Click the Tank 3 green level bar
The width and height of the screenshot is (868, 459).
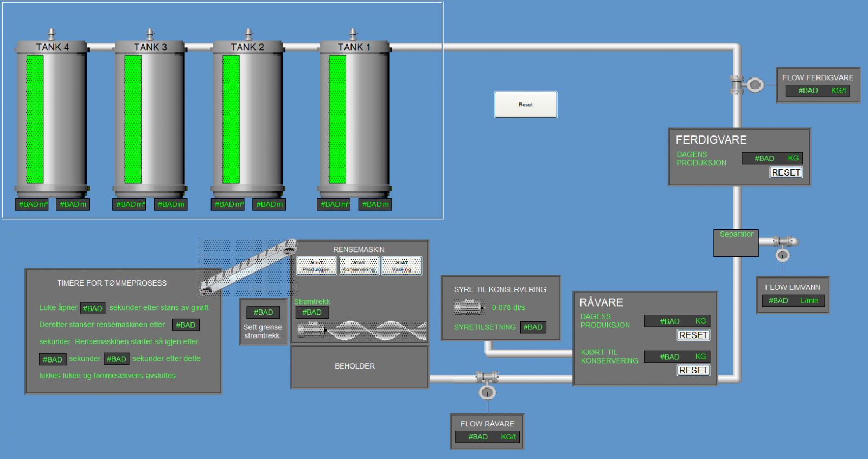[133, 119]
